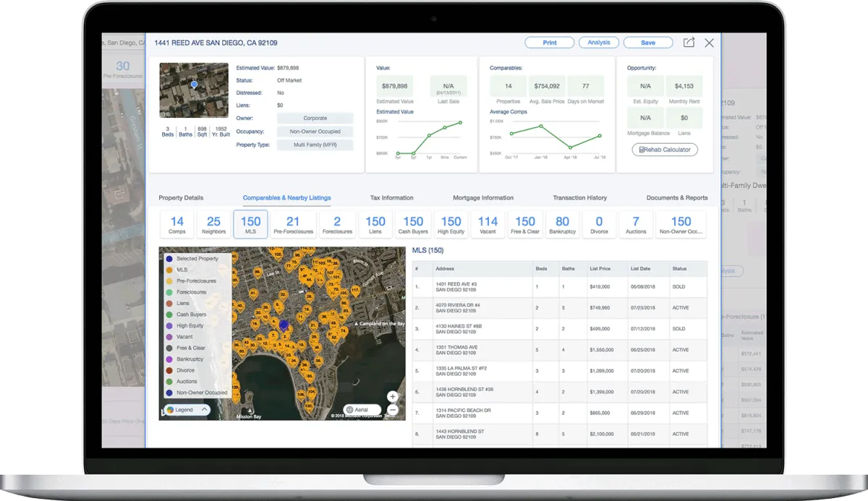The height and width of the screenshot is (501, 868).
Task: Click the Campland on the Bay map marker
Action: tap(355, 323)
